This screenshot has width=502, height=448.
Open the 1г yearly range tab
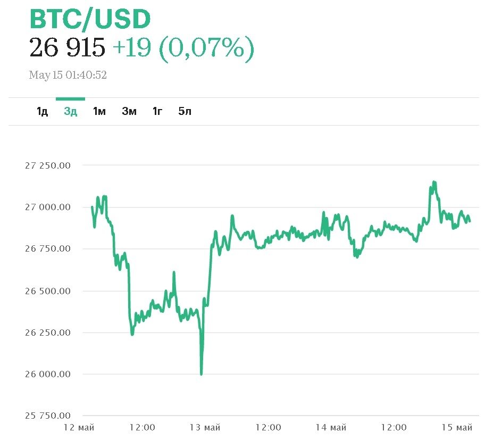(157, 111)
